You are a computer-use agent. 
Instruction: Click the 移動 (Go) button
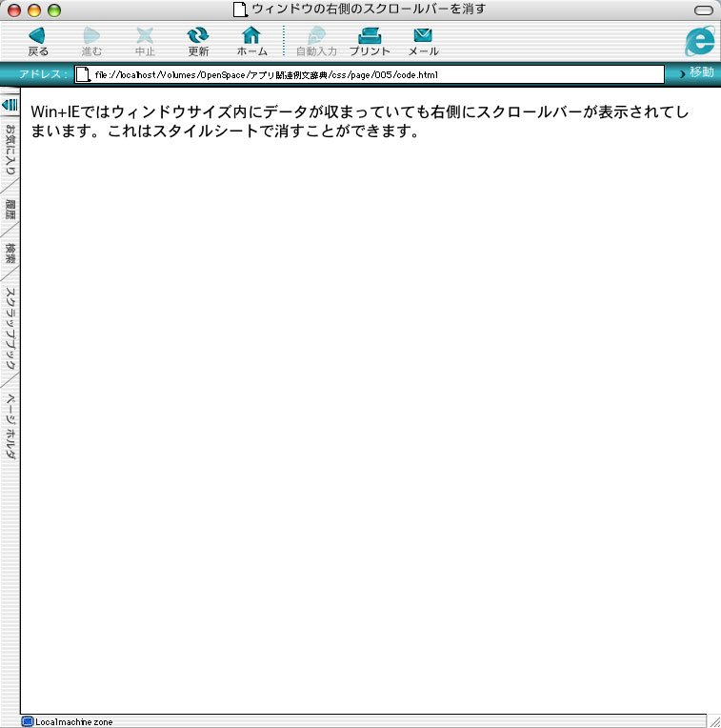point(696,73)
